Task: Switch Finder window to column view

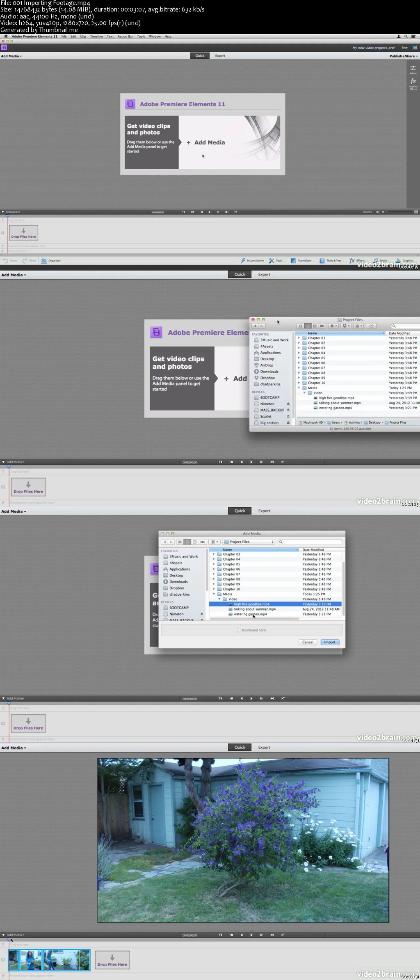Action: pyautogui.click(x=315, y=326)
